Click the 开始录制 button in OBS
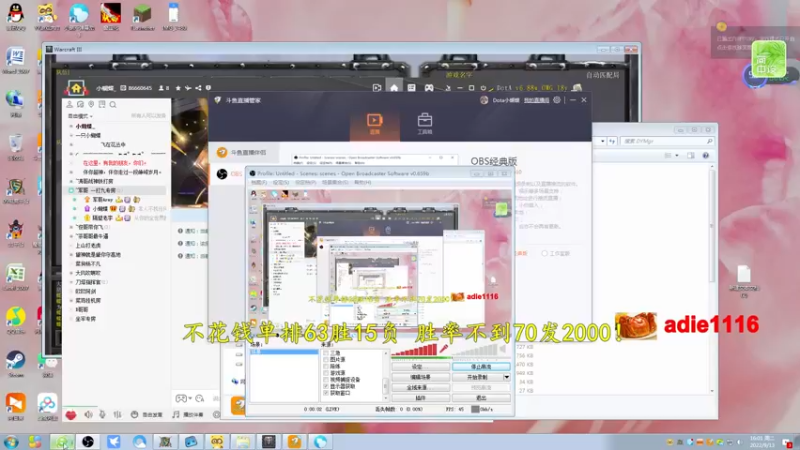The width and height of the screenshot is (800, 450). click(x=478, y=377)
